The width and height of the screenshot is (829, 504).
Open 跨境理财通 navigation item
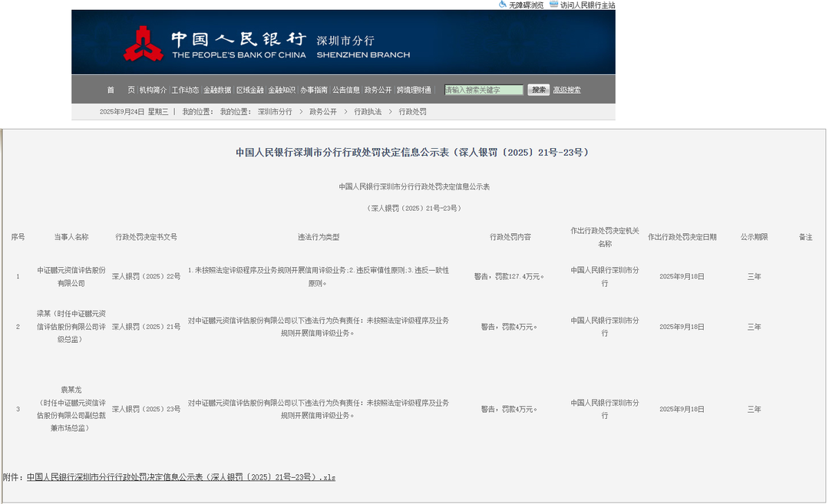pyautogui.click(x=414, y=90)
